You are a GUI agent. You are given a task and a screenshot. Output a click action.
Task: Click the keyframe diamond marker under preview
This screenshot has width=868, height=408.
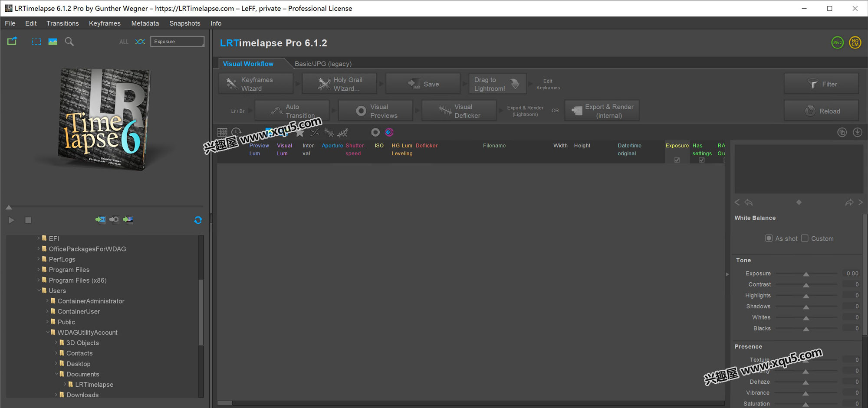pos(799,202)
